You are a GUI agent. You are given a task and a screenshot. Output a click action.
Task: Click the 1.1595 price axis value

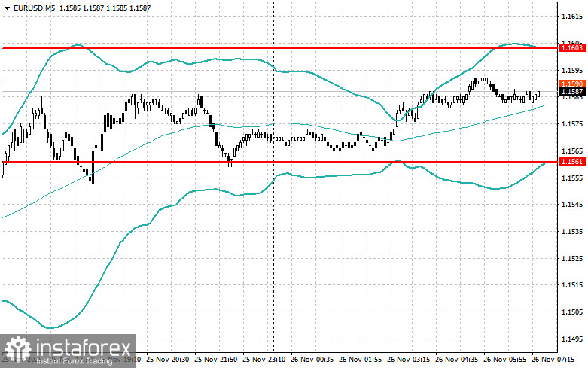click(x=572, y=71)
